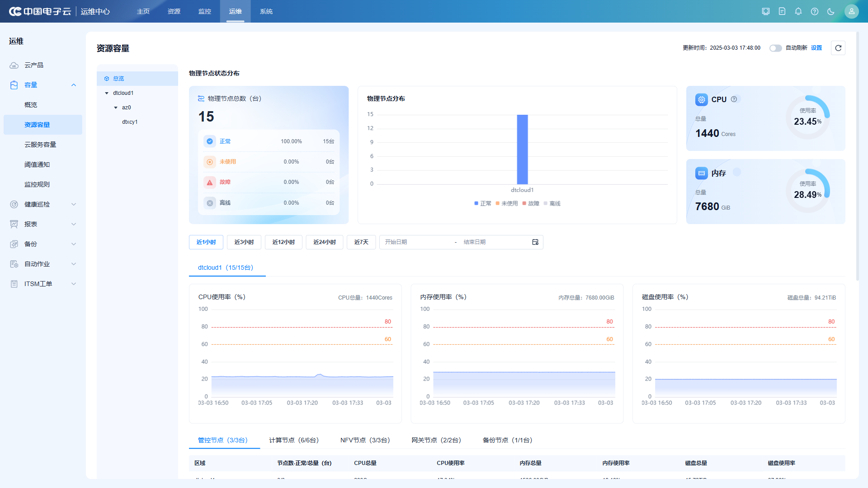Viewport: 868px width, 488px height.
Task: Open the document icon in top bar
Action: 782,11
